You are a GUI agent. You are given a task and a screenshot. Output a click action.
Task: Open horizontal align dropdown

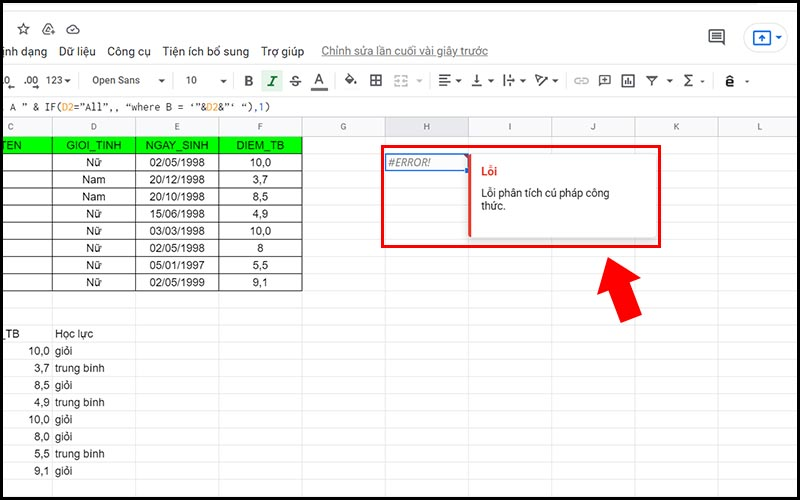coord(449,81)
